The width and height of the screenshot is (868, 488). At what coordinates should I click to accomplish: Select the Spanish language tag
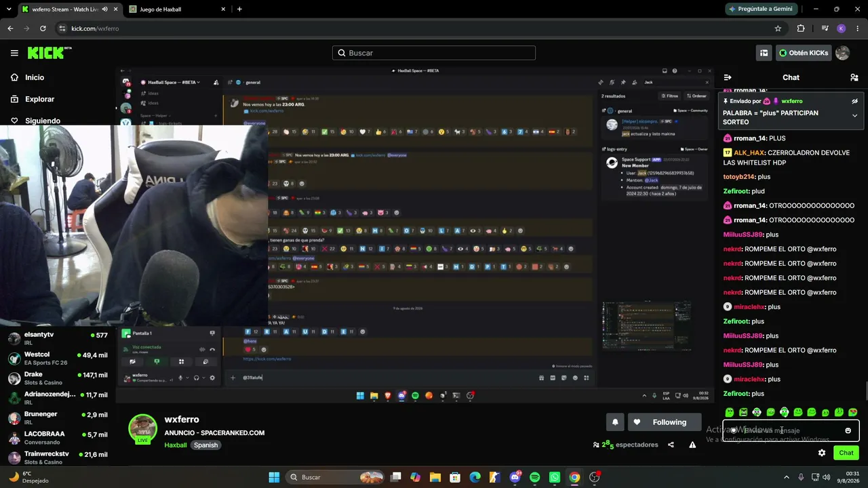(205, 445)
